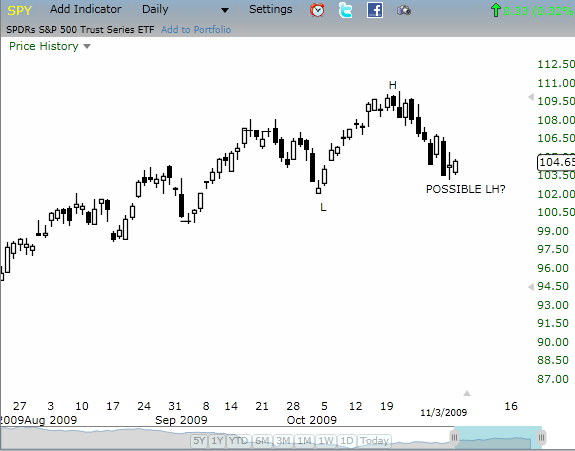Select the 1Y range button
This screenshot has width=575, height=451.
coord(217,440)
